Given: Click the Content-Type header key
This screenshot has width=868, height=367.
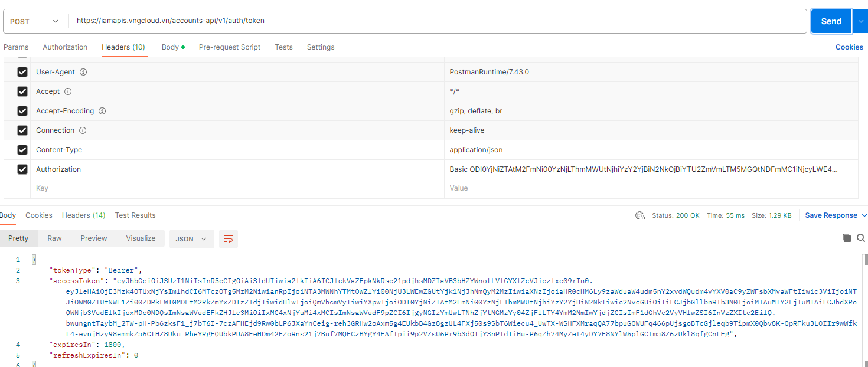Looking at the screenshot, I should click(59, 150).
